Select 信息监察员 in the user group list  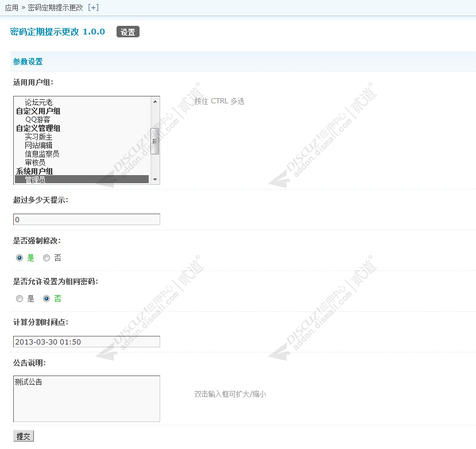point(42,154)
